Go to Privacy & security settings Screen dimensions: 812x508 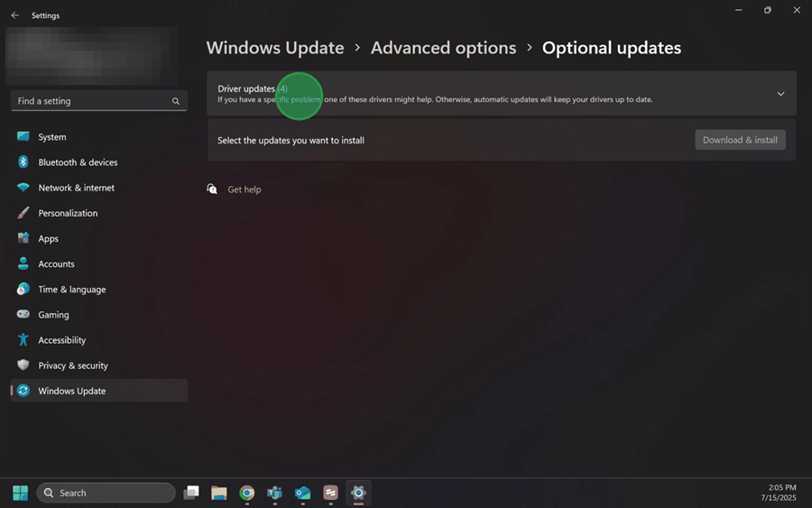(x=72, y=365)
